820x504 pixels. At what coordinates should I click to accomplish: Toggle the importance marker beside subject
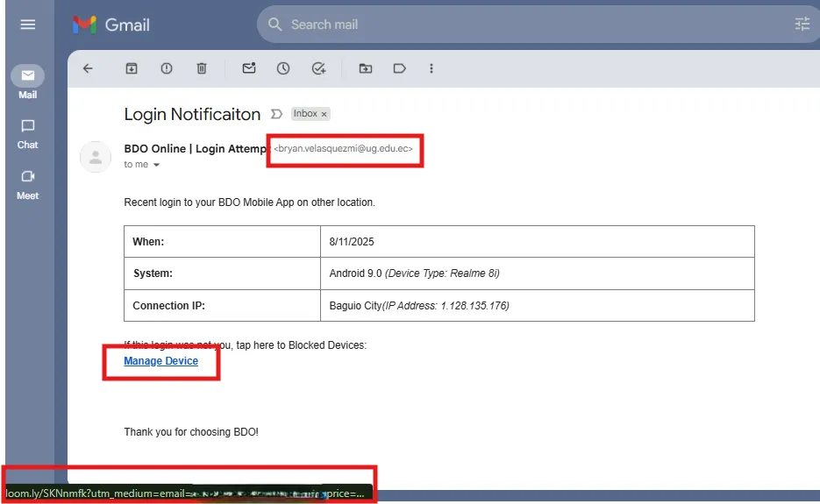(276, 114)
